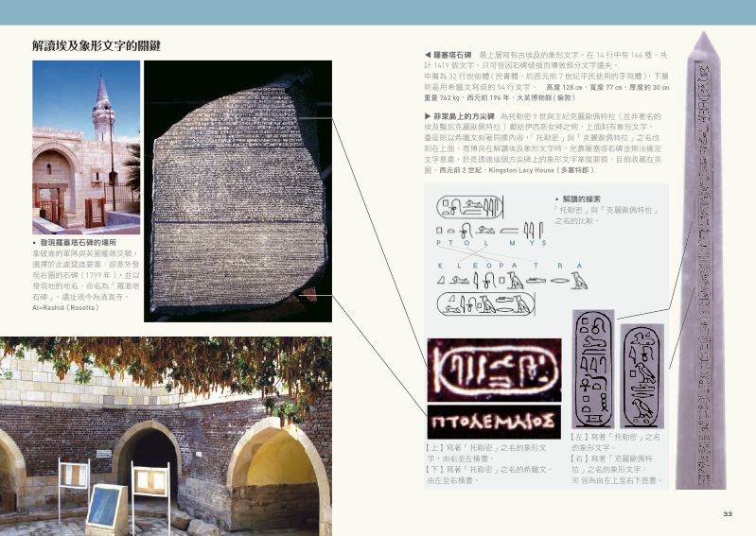Click the P T O L M Y S letter row
The width and height of the screenshot is (756, 536).
tap(492, 243)
